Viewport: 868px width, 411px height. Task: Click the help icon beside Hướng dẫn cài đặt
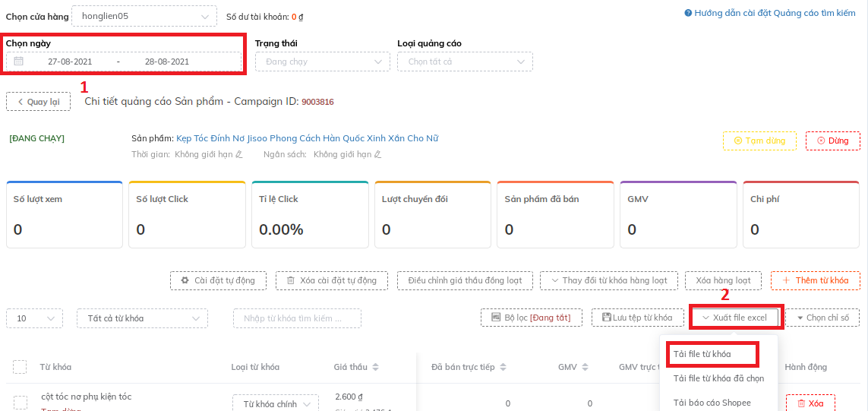688,13
